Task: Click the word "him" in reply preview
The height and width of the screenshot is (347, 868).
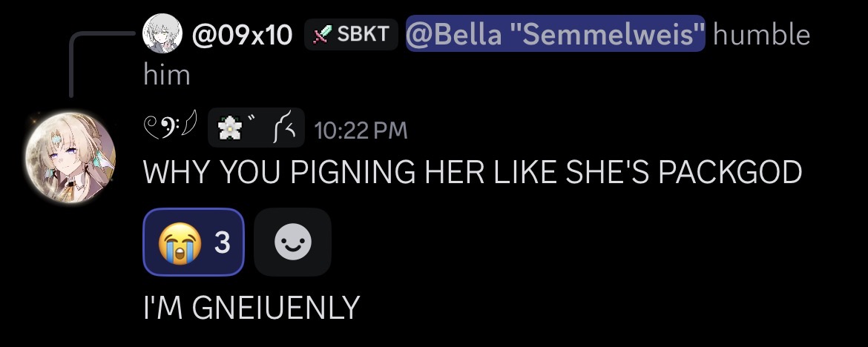Action: tap(167, 74)
